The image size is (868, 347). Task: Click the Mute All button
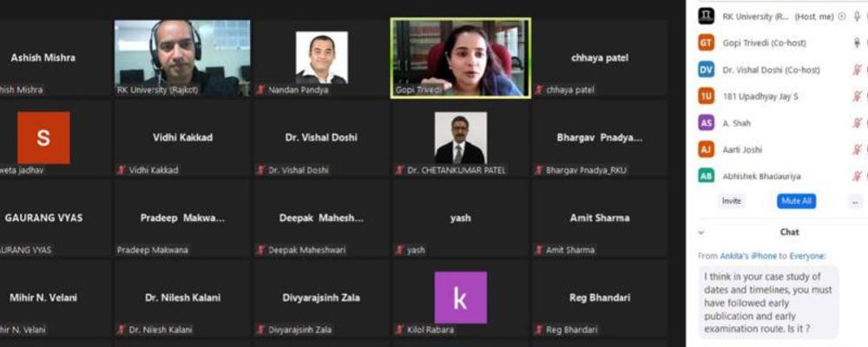coord(796,201)
